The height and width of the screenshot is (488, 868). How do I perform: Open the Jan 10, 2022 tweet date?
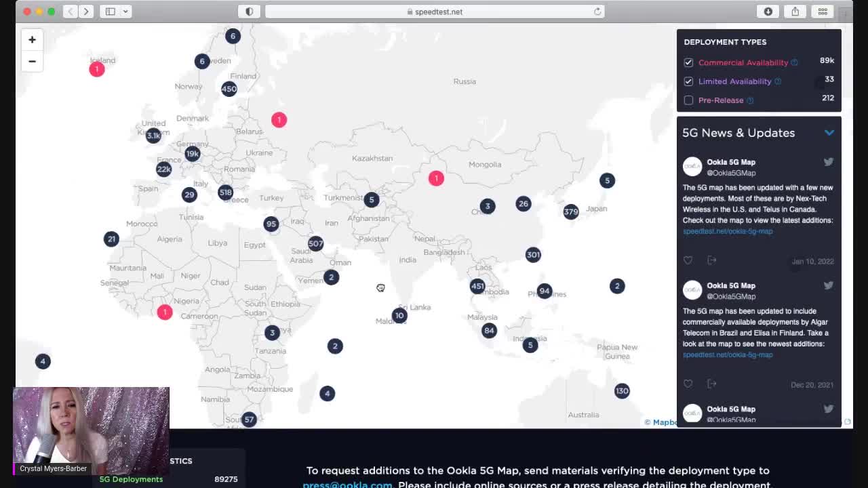point(812,261)
